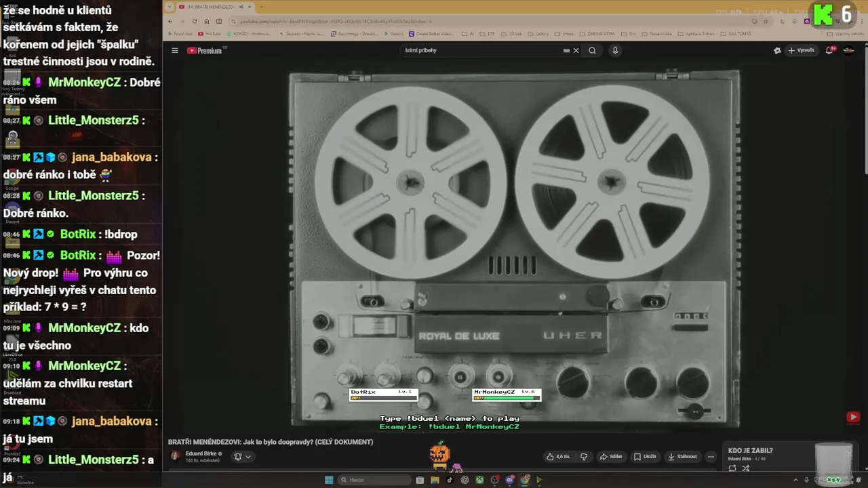Open the Xbox app on taskbar
Screen dimensions: 868x488
click(479, 480)
